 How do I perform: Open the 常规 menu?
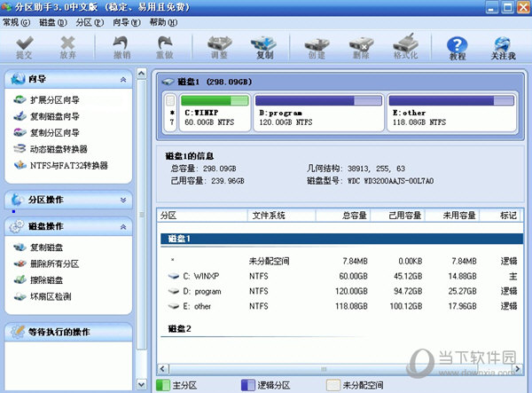click(x=16, y=22)
